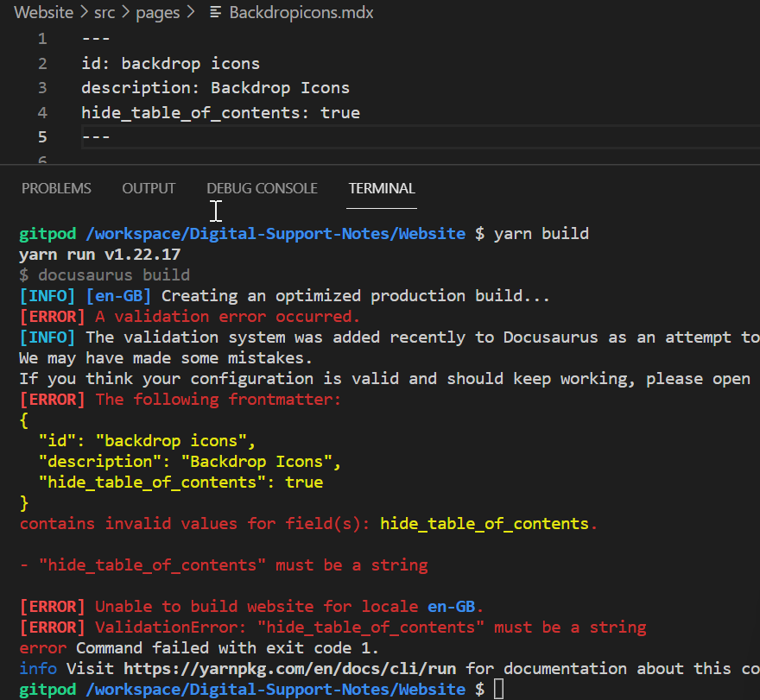Open the Website breadcrumb dropdown

tap(43, 12)
